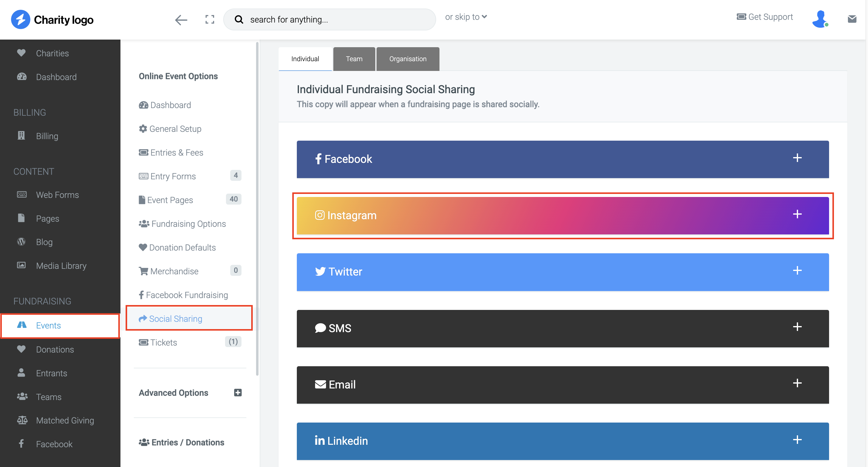This screenshot has width=868, height=467.
Task: Click the Tickets count badge (1)
Action: point(233,342)
